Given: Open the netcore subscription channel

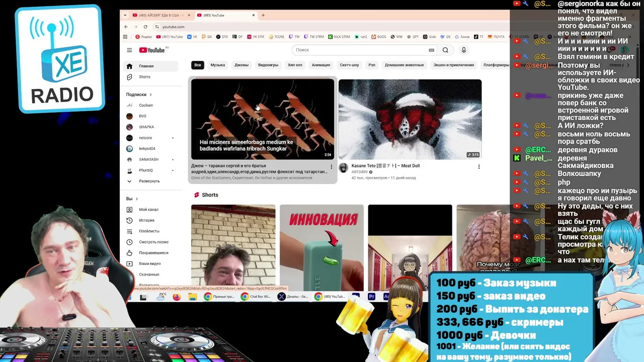Looking at the screenshot, I should click(x=151, y=138).
